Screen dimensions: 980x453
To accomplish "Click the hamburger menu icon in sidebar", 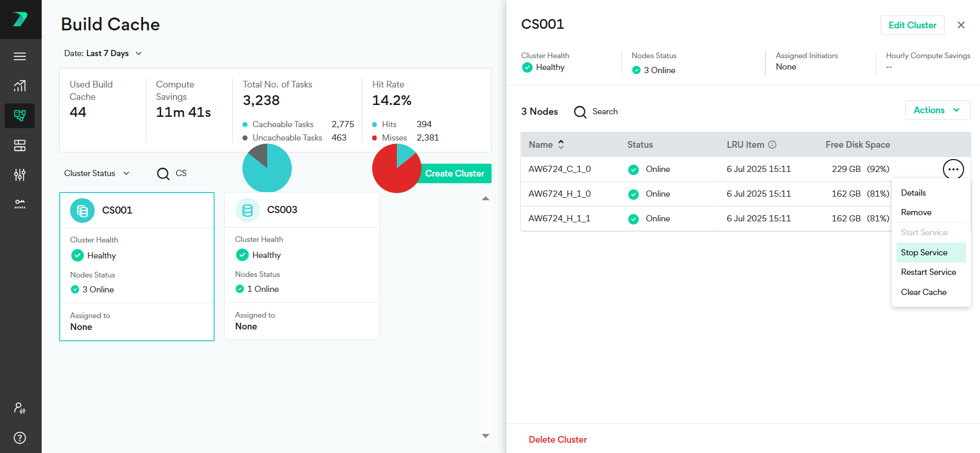I will click(x=20, y=57).
